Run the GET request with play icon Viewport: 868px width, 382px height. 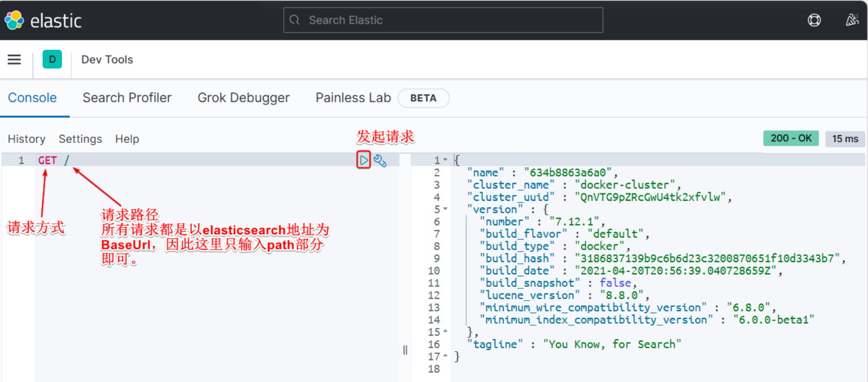tap(364, 160)
